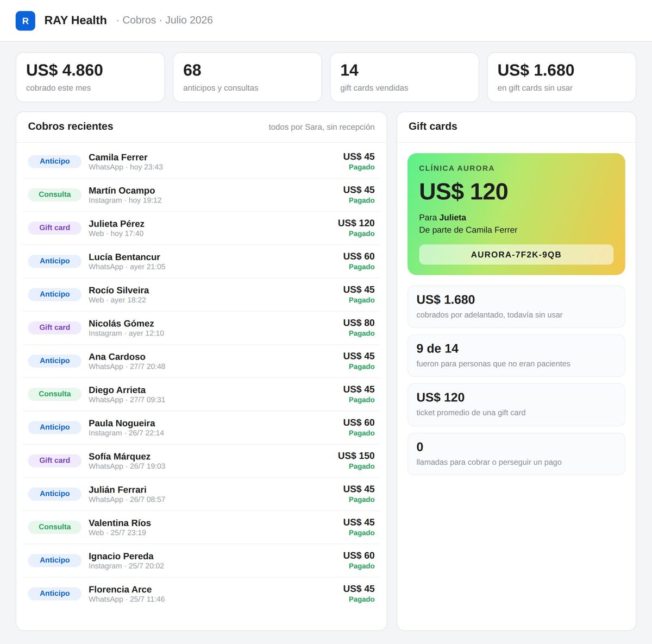Click the US$ 120 gift card value
The image size is (652, 644).
pos(463,192)
